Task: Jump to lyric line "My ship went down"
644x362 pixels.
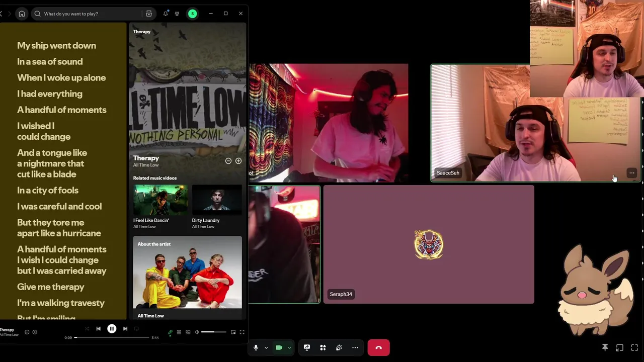Action: (56, 45)
